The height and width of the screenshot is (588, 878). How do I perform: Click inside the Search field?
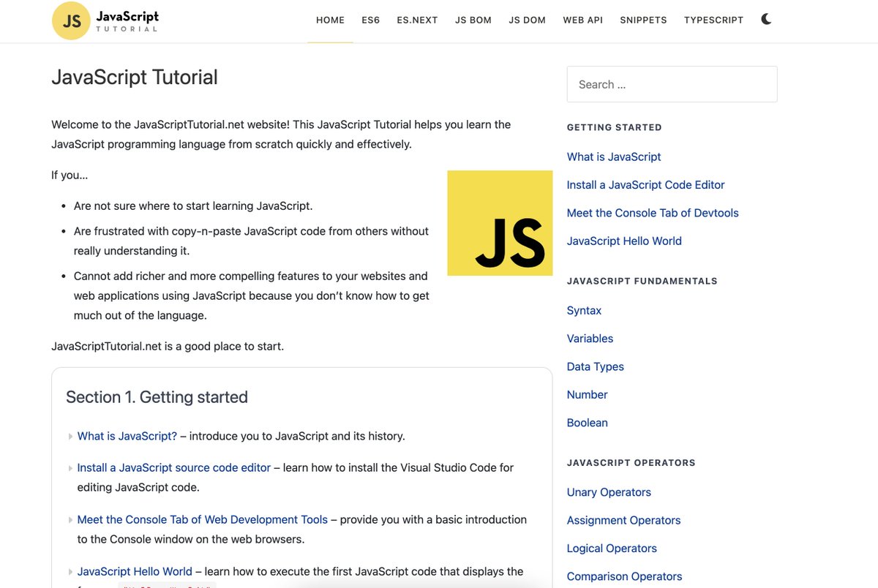[672, 83]
